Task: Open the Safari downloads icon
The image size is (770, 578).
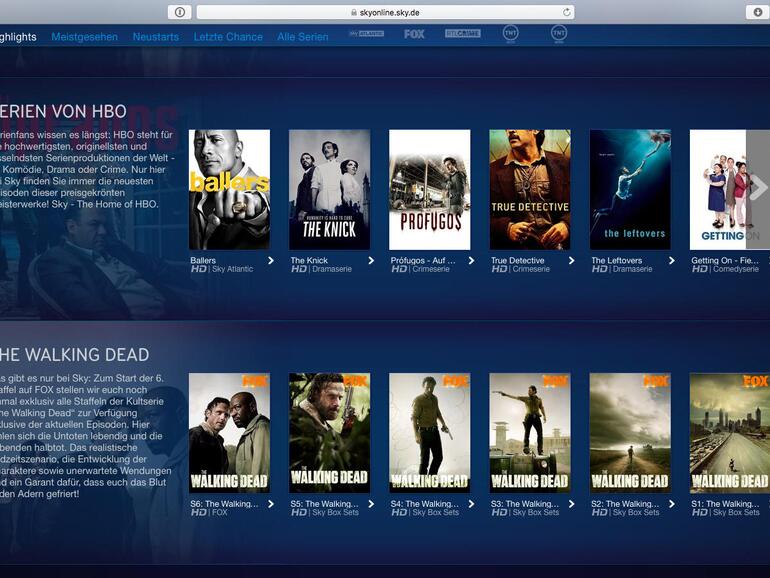Action: pos(758,12)
